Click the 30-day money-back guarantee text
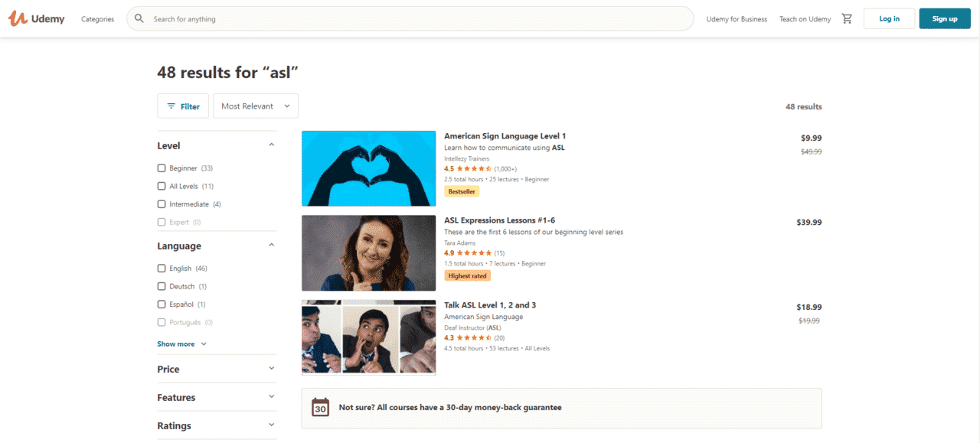Viewport: 980px width, 443px height. pyautogui.click(x=450, y=408)
